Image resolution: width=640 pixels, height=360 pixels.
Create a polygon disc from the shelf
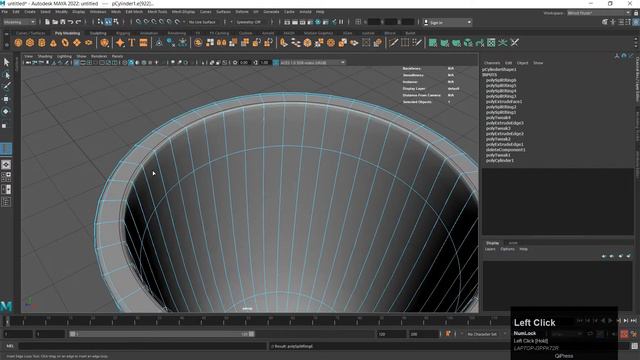89,42
